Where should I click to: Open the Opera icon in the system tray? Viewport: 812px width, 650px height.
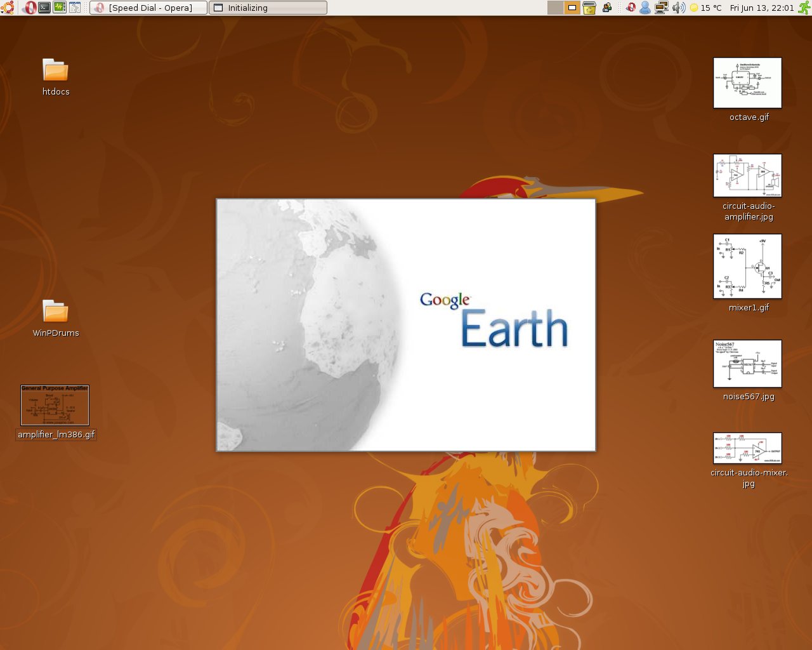631,8
